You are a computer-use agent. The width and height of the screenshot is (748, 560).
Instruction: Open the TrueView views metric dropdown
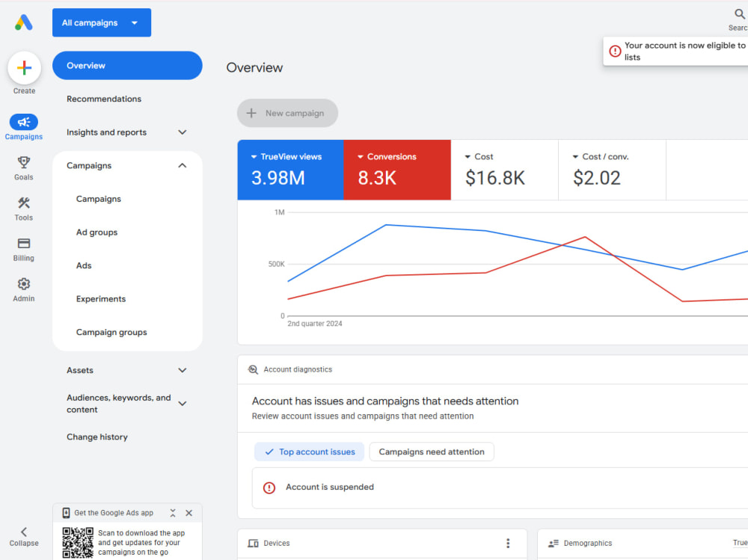254,156
